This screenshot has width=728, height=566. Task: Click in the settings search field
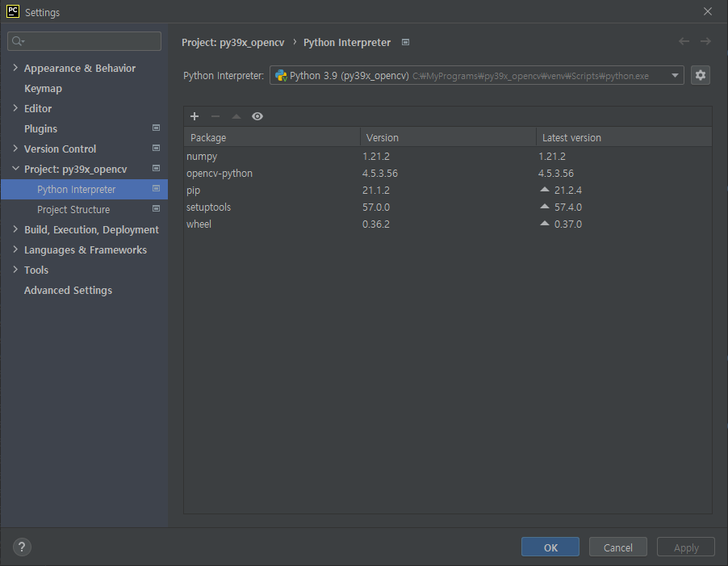85,41
